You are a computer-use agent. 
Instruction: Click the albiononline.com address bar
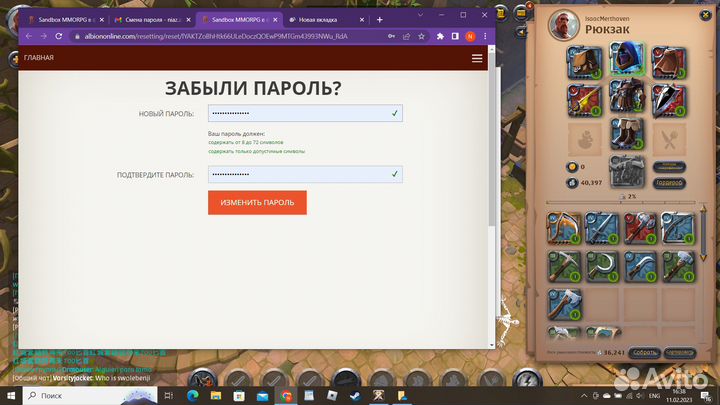pyautogui.click(x=216, y=36)
